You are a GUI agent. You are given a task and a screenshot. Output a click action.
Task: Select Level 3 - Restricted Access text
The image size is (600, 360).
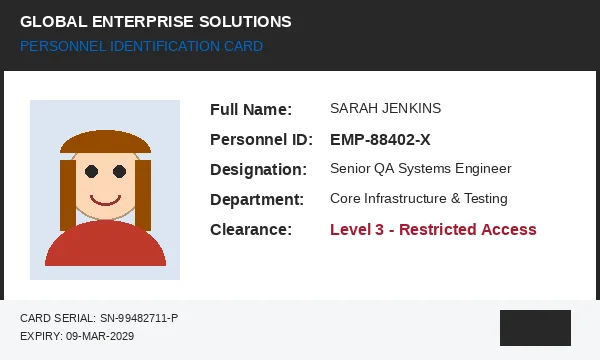coord(433,230)
